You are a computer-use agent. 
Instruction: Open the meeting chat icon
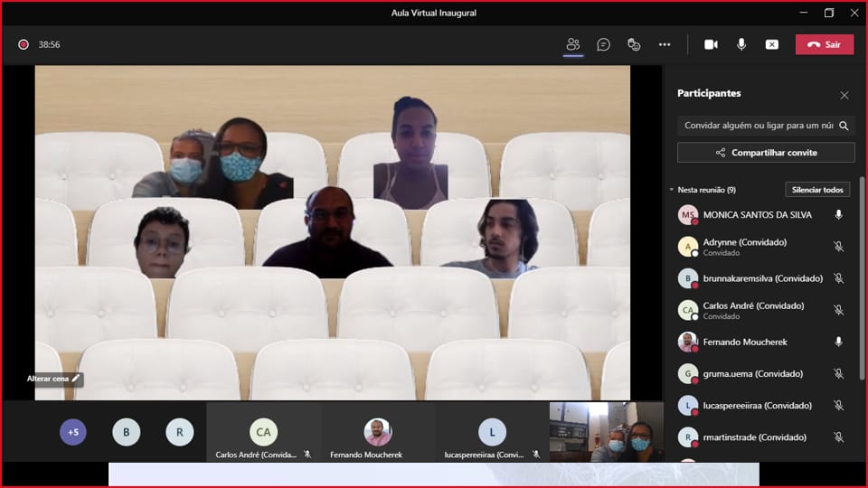click(x=603, y=44)
